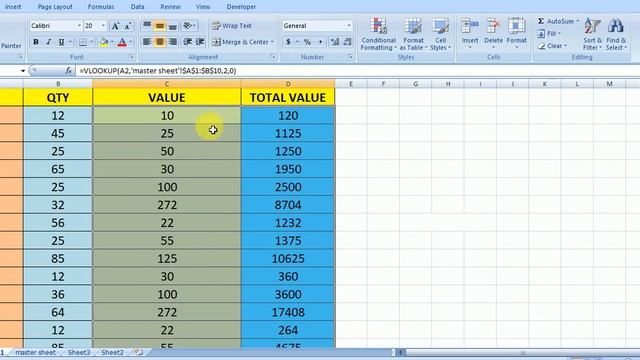
Task: Align text right
Action: [173, 42]
